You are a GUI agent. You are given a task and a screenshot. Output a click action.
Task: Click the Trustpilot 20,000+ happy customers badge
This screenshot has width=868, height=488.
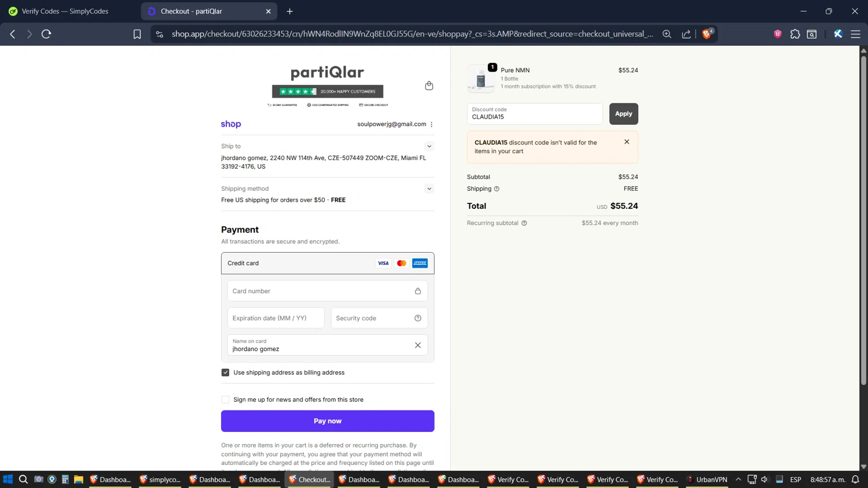328,91
